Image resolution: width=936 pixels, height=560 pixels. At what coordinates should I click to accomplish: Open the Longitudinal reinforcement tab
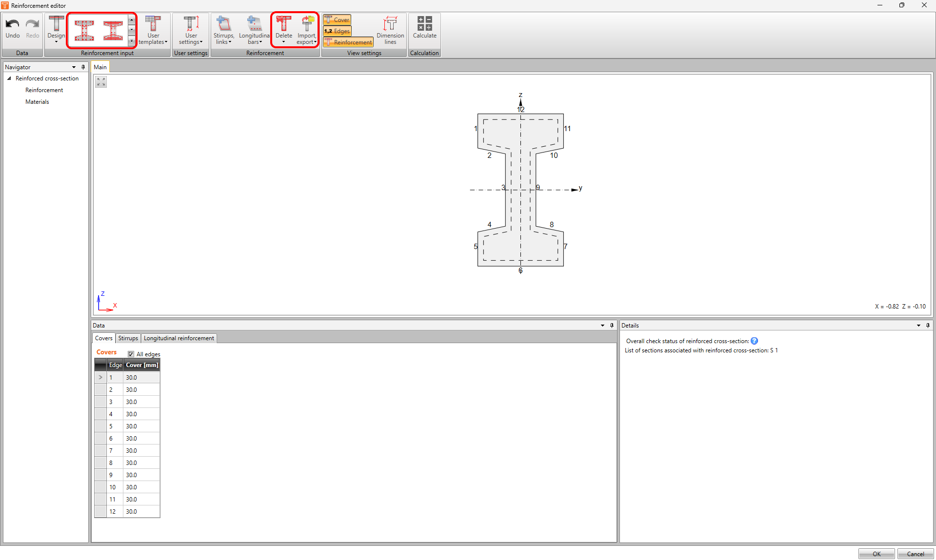tap(179, 338)
